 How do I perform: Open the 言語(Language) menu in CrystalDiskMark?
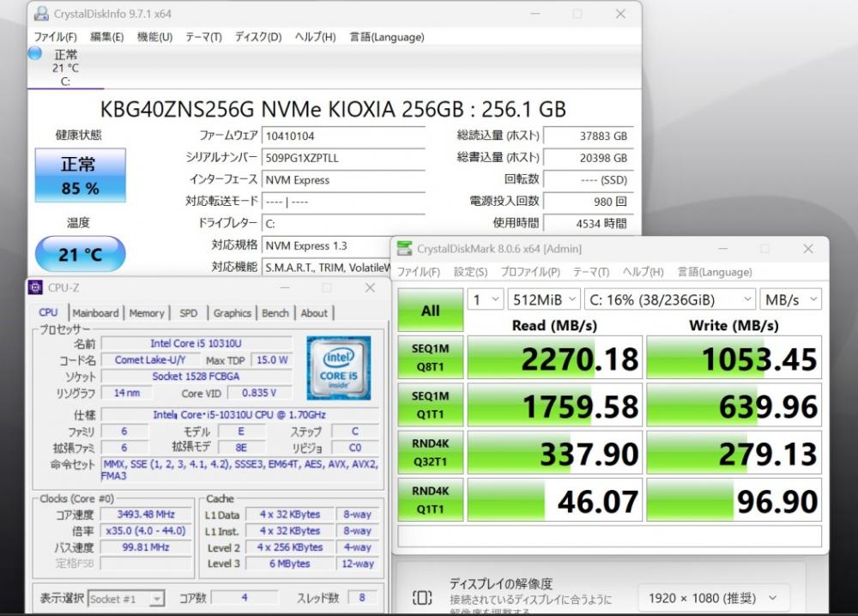pos(715,272)
